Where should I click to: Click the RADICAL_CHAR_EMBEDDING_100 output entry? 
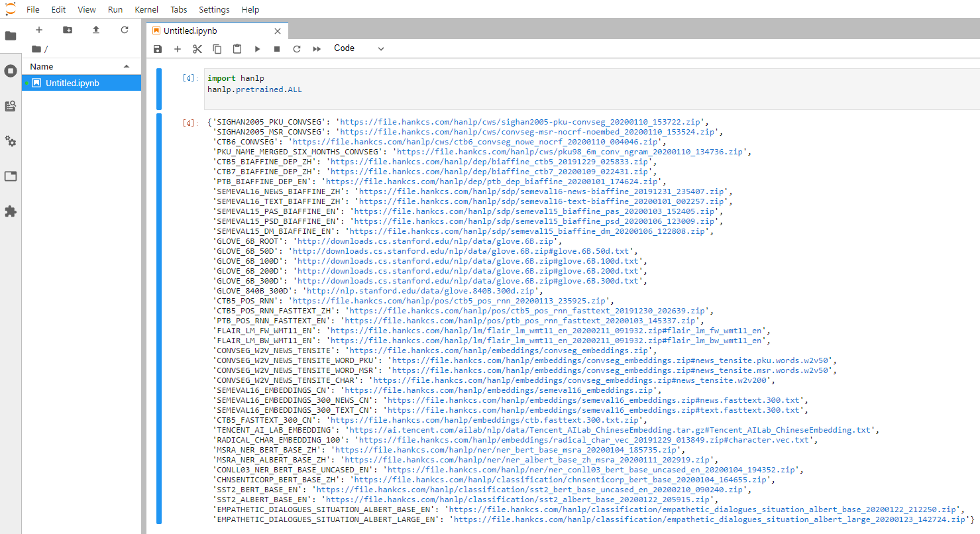pyautogui.click(x=515, y=440)
